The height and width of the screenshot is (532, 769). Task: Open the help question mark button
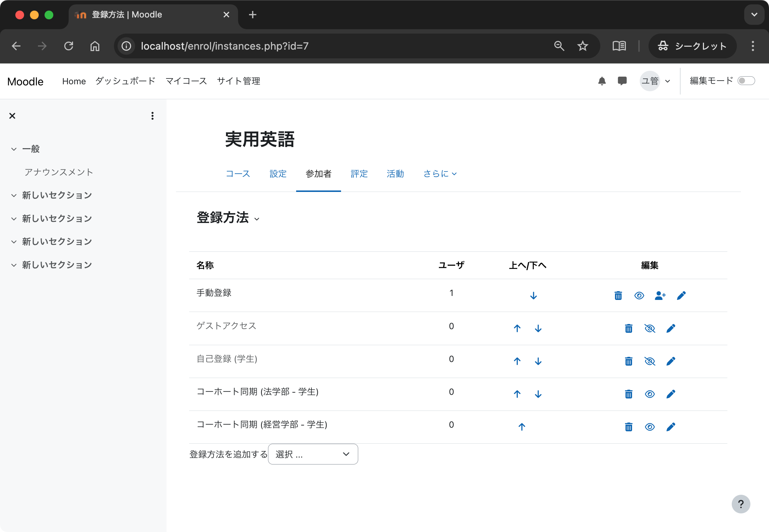point(741,504)
